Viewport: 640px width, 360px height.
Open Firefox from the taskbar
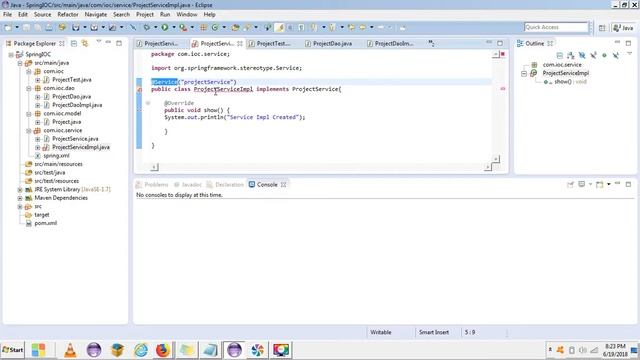pos(163,350)
